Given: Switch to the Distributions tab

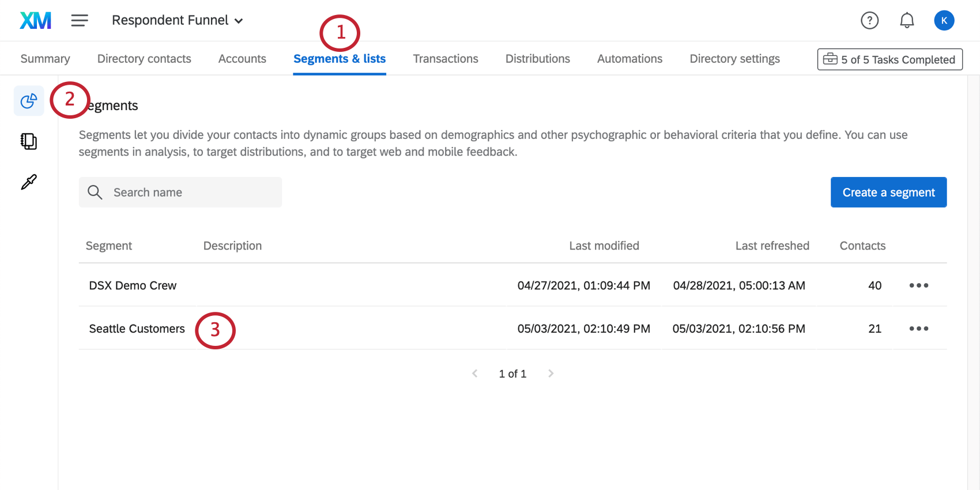Looking at the screenshot, I should click(538, 59).
